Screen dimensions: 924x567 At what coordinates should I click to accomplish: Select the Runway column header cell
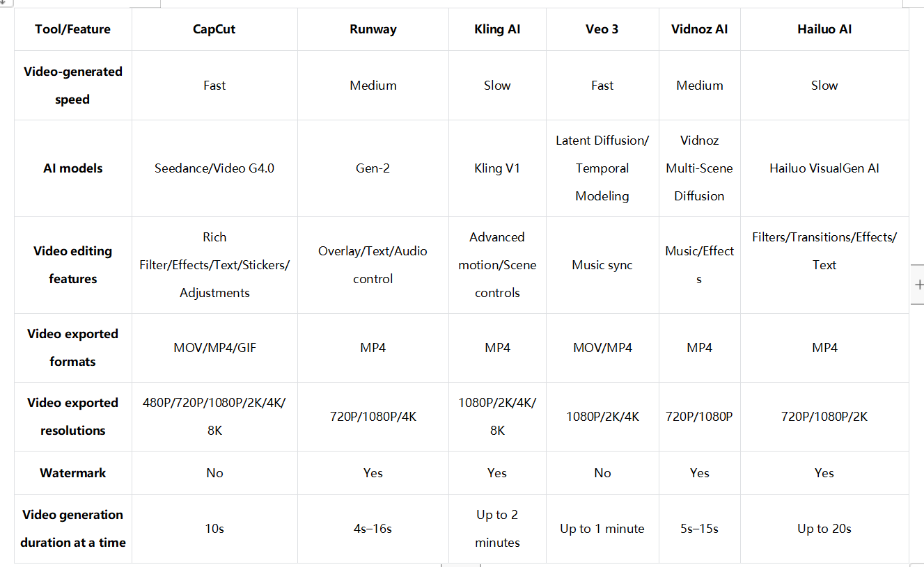pos(373,29)
